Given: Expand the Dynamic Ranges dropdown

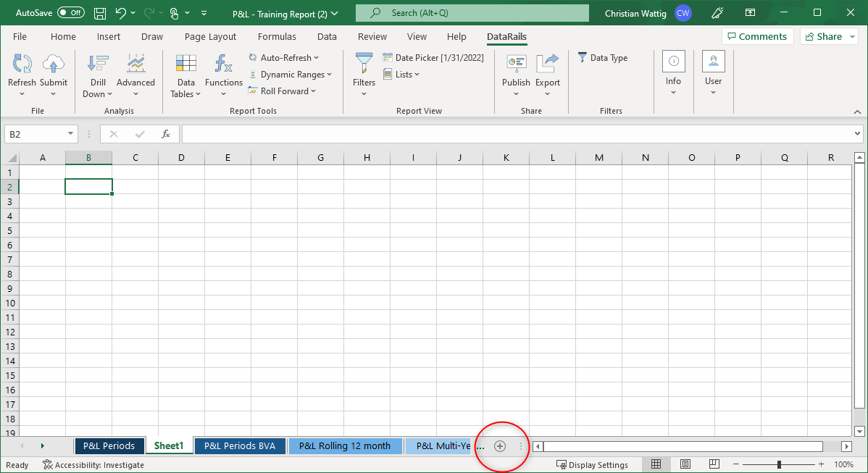Looking at the screenshot, I should tap(329, 74).
